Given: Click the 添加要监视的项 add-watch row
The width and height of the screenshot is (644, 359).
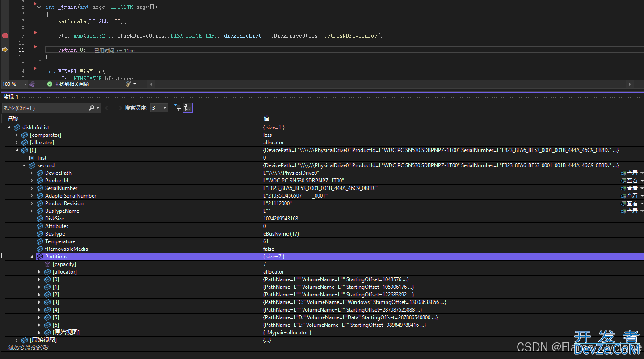Looking at the screenshot, I should 28,347.
